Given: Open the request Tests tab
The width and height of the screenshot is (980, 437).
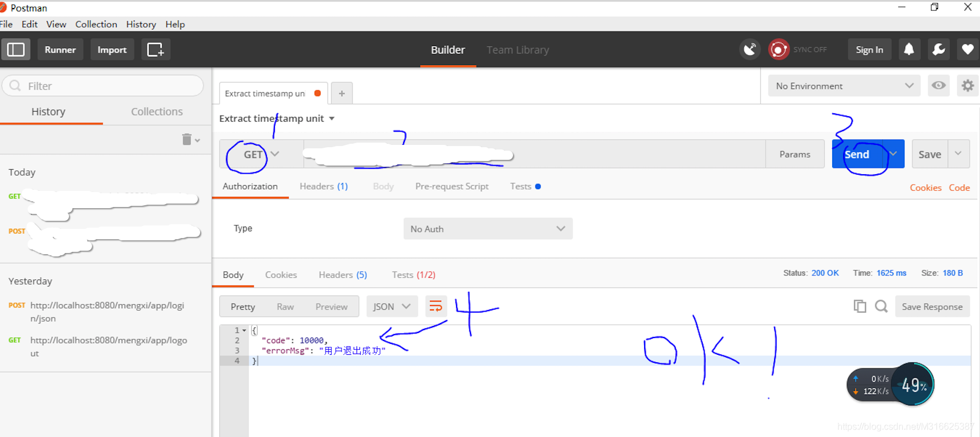Looking at the screenshot, I should coord(525,186).
